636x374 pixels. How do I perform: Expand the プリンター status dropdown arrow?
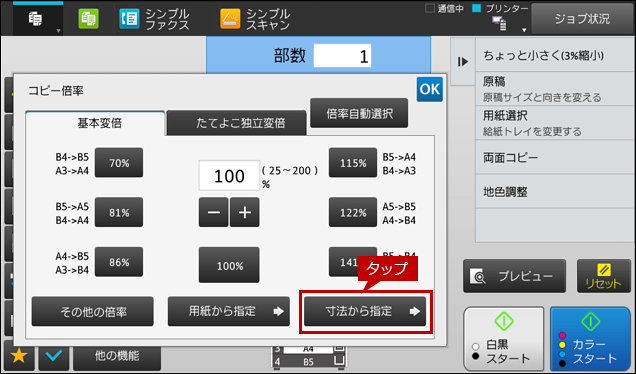point(524,30)
